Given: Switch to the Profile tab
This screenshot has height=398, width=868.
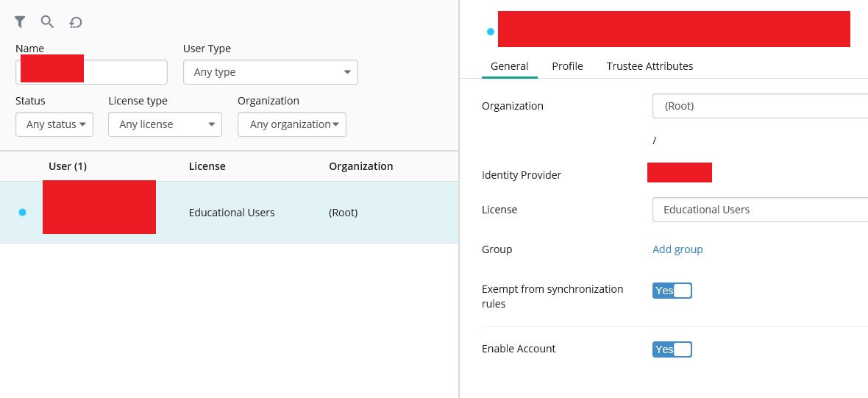Looking at the screenshot, I should point(567,66).
